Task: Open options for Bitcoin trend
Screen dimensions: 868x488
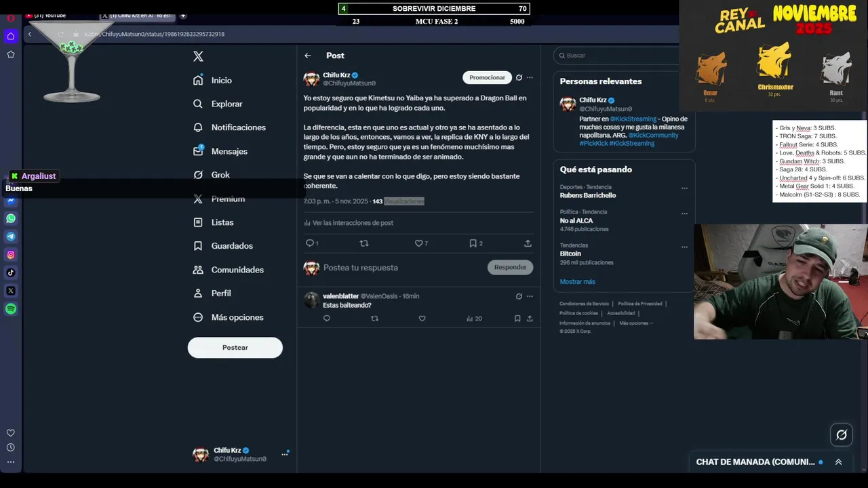Action: (684, 247)
